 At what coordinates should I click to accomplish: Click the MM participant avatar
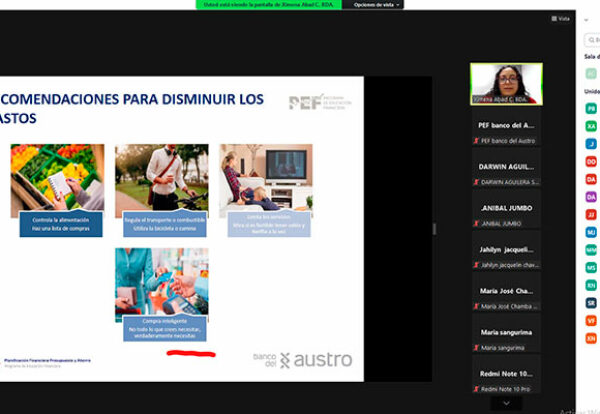(x=591, y=250)
